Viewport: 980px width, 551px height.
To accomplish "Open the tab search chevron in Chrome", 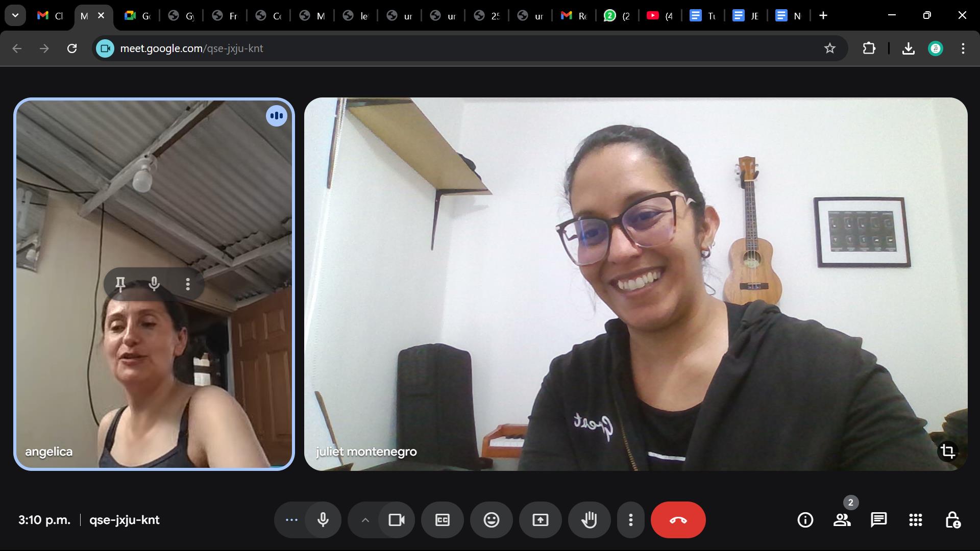I will pyautogui.click(x=15, y=15).
